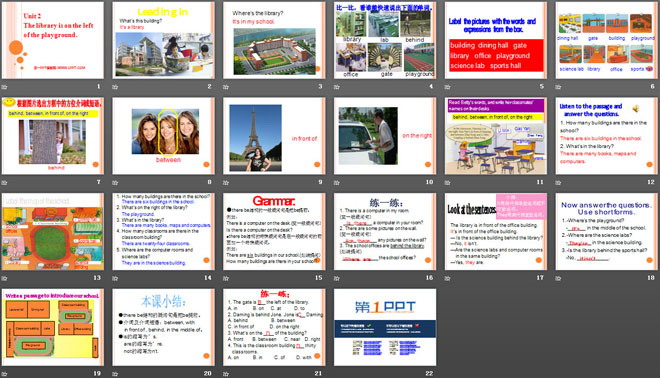Select the 'Listen to the passage' slide 12
This screenshot has width=660, height=378.
tap(607, 136)
